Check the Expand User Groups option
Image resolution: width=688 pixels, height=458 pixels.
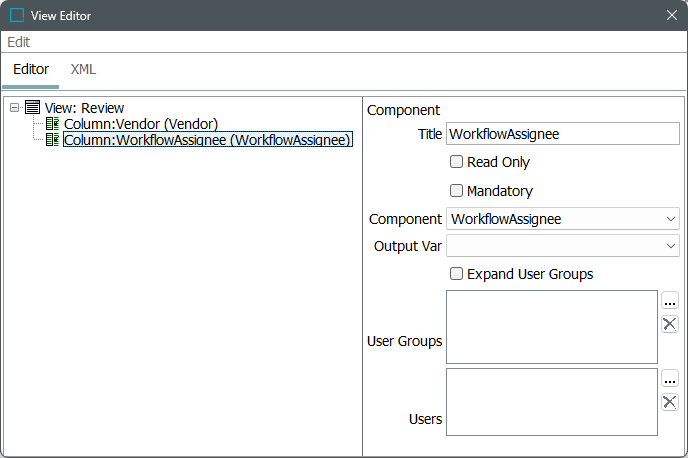tap(456, 274)
